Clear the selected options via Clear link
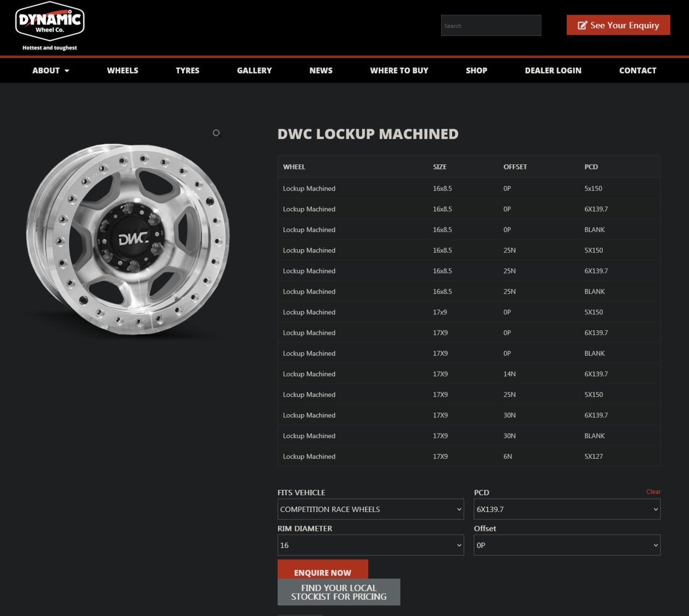689x616 pixels. 653,492
